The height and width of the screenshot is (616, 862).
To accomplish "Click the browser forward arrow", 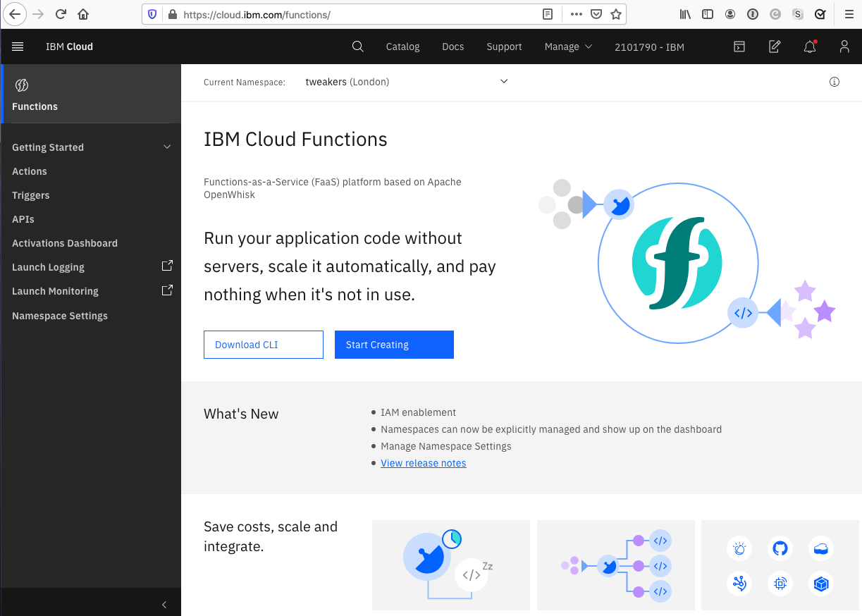I will click(x=38, y=14).
